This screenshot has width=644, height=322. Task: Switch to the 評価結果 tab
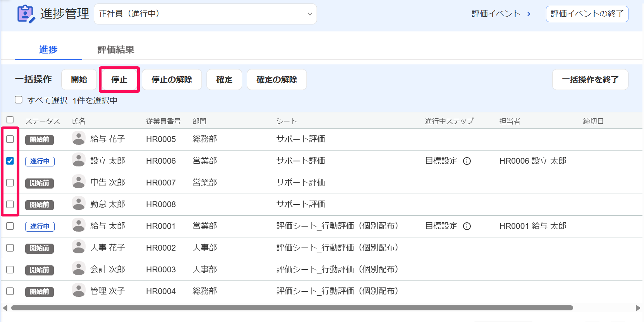pyautogui.click(x=116, y=50)
